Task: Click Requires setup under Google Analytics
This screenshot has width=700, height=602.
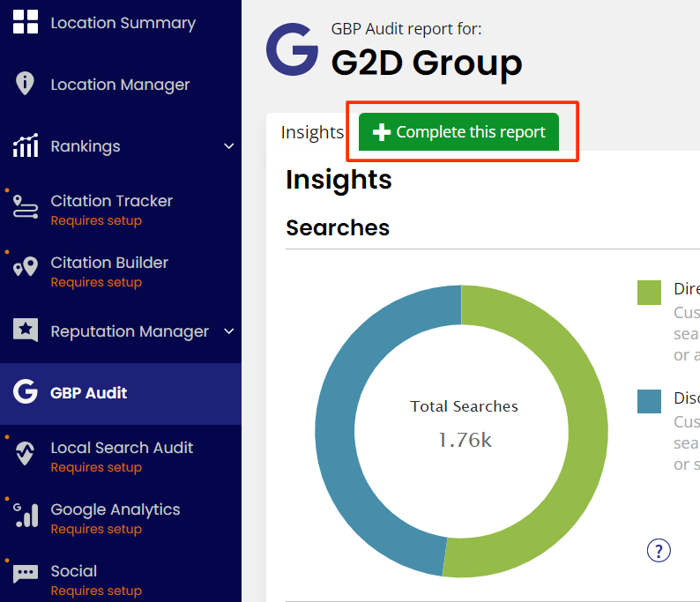Action: 96,529
